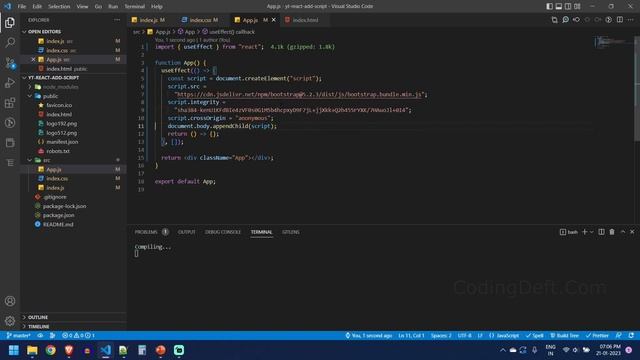Click errors and warnings count in status bar
640x360 pixels.
[x=78, y=336]
